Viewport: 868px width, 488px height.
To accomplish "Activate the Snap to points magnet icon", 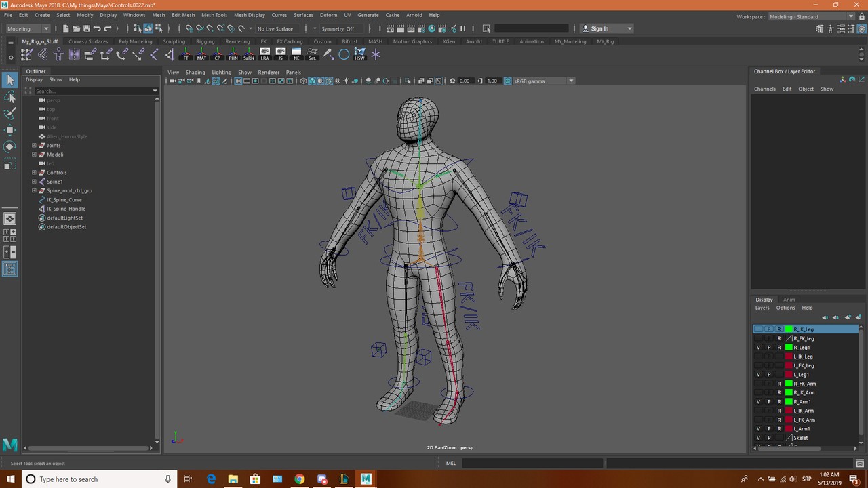I will (210, 28).
